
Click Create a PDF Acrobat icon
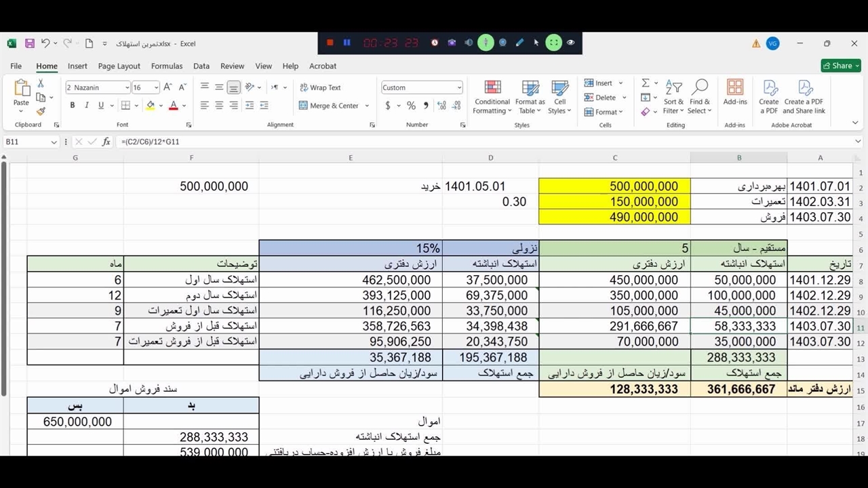769,97
